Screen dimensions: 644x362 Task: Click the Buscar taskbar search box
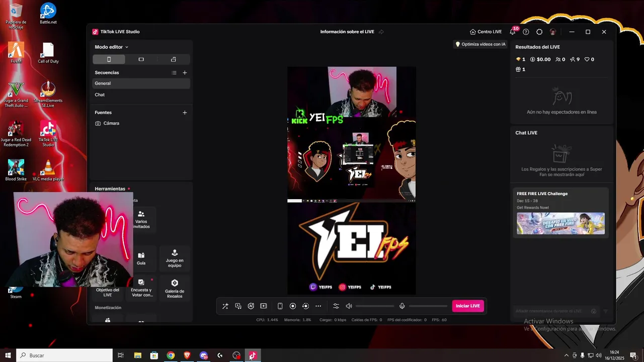pyautogui.click(x=64, y=355)
